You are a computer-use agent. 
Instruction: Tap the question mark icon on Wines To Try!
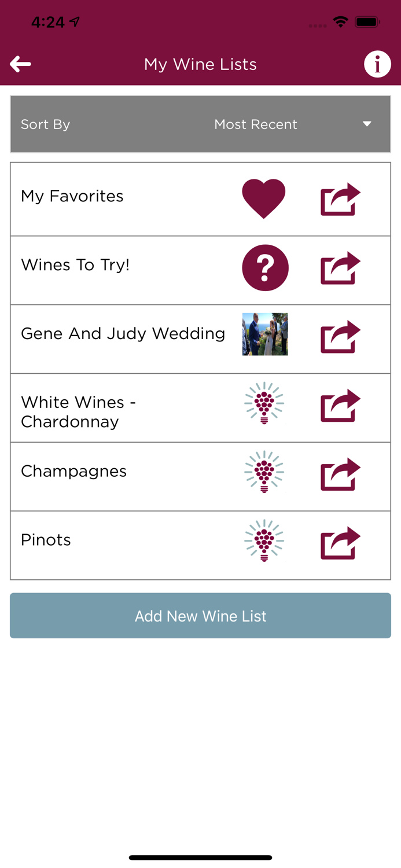click(x=265, y=267)
